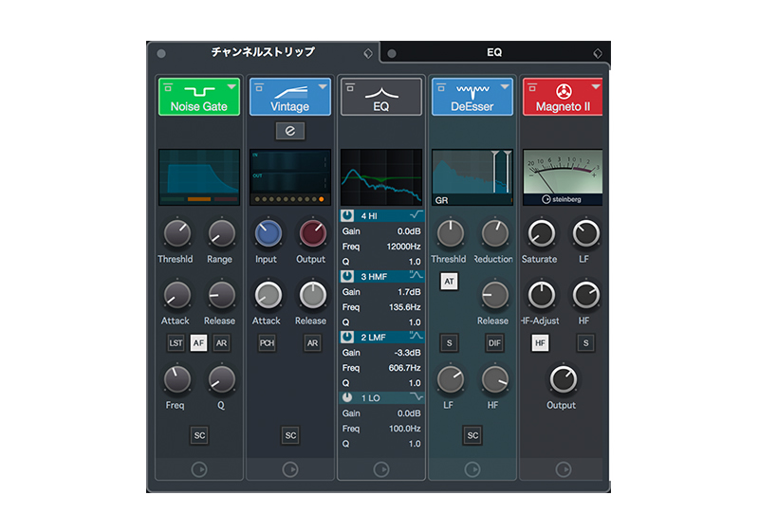Image resolution: width=759 pixels, height=532 pixels.
Task: Click the DeEsser module header
Action: 472,97
